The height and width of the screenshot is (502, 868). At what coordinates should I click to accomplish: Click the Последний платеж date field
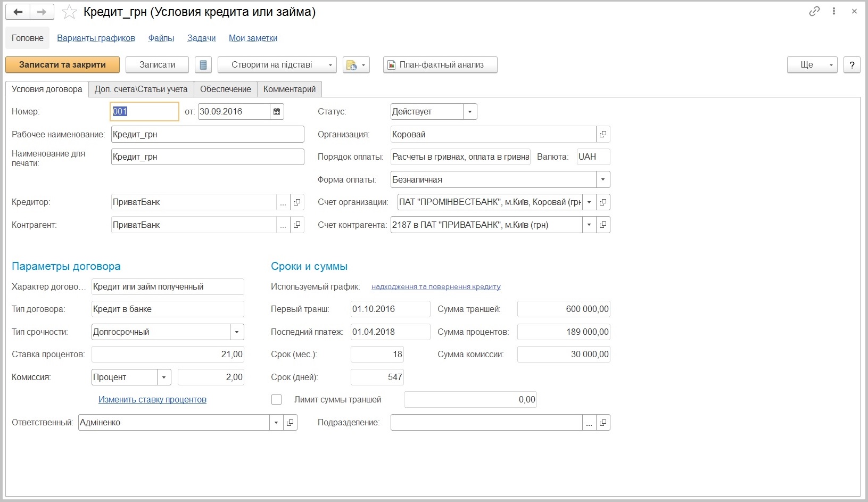pos(390,332)
